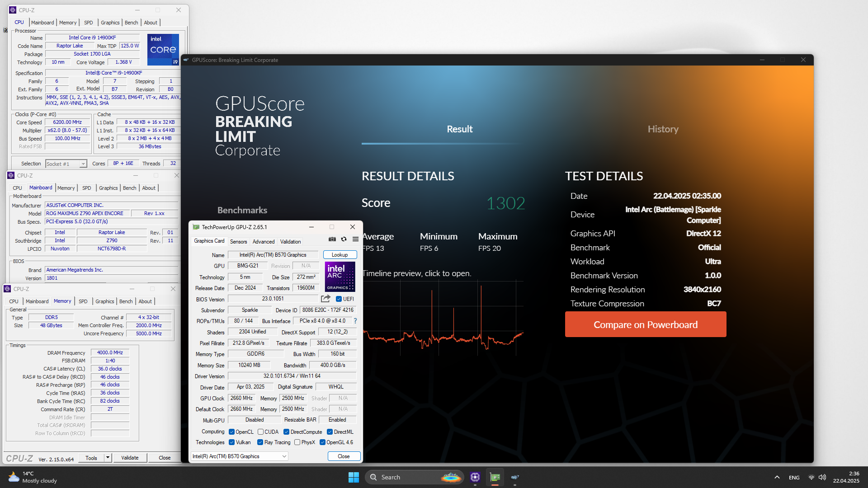The height and width of the screenshot is (488, 868).
Task: Click the taskbar Search box
Action: (415, 477)
